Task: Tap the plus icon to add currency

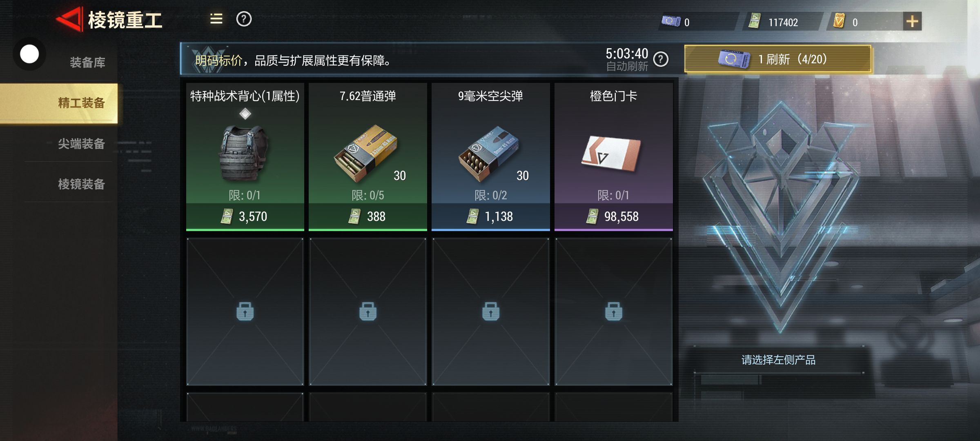Action: 912,21
